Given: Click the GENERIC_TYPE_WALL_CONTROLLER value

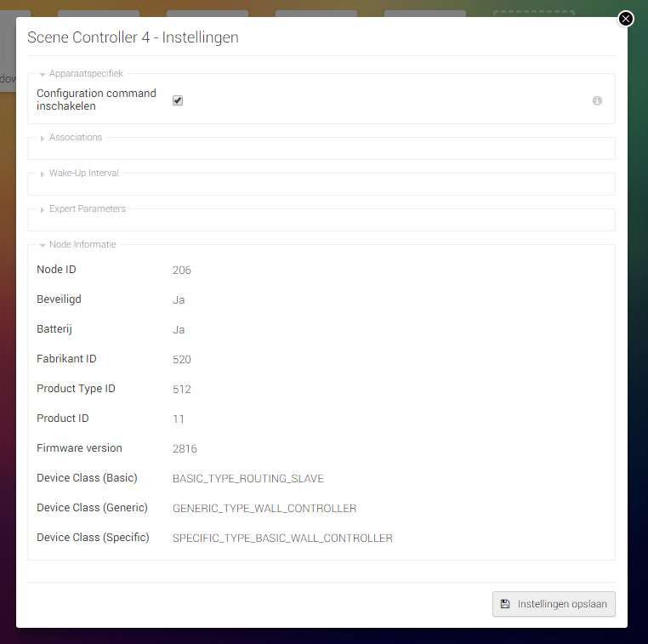Looking at the screenshot, I should point(264,508).
